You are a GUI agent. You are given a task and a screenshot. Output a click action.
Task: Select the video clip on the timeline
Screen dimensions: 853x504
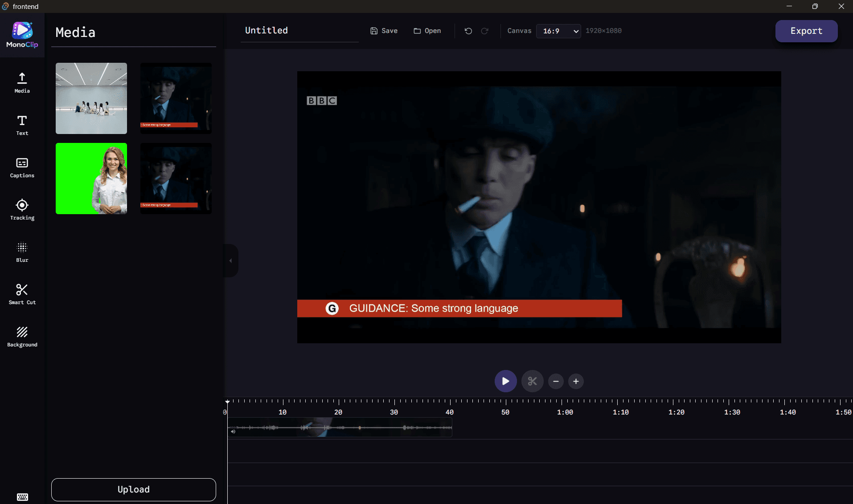pyautogui.click(x=340, y=427)
